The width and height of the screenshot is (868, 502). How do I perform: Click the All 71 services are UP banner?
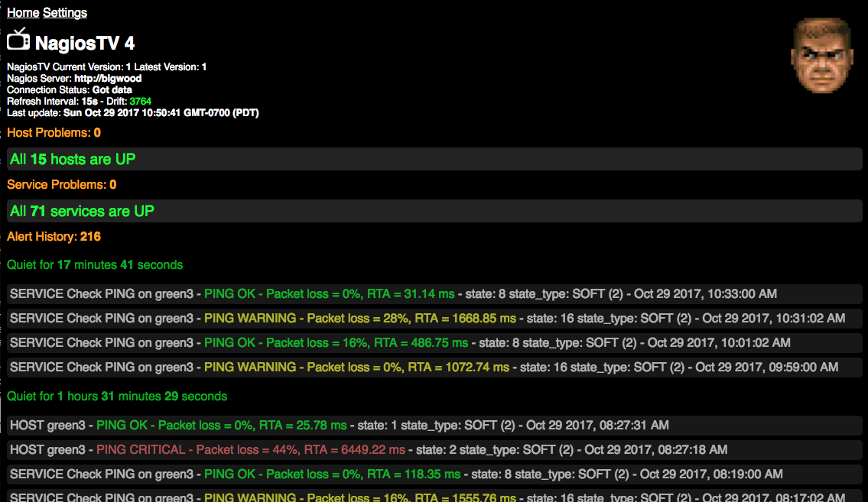(x=434, y=211)
